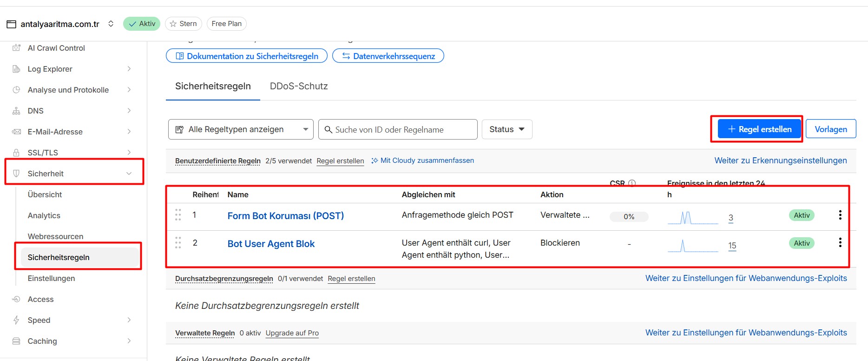Open the Vorlagen button
Image resolution: width=868 pixels, height=361 pixels.
pyautogui.click(x=830, y=129)
